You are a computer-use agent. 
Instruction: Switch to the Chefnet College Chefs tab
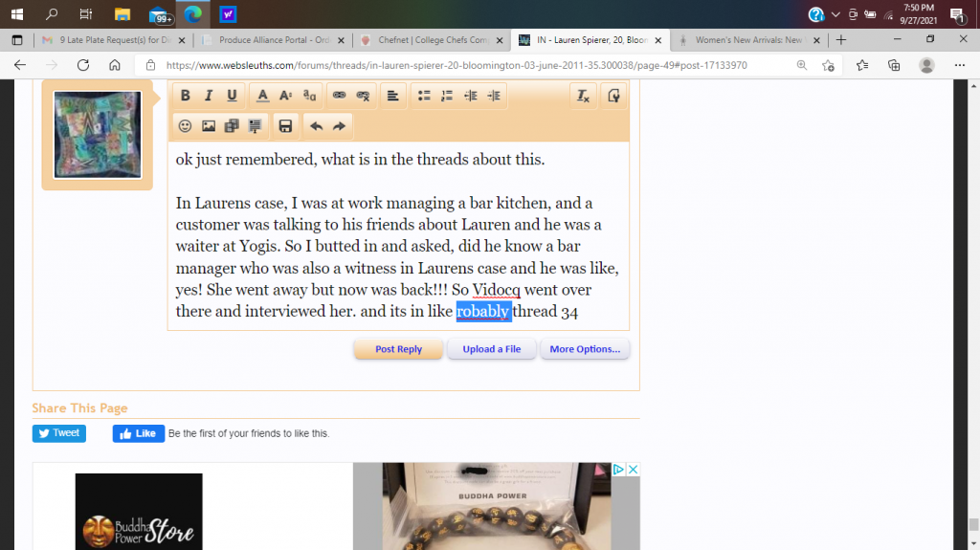(x=431, y=40)
